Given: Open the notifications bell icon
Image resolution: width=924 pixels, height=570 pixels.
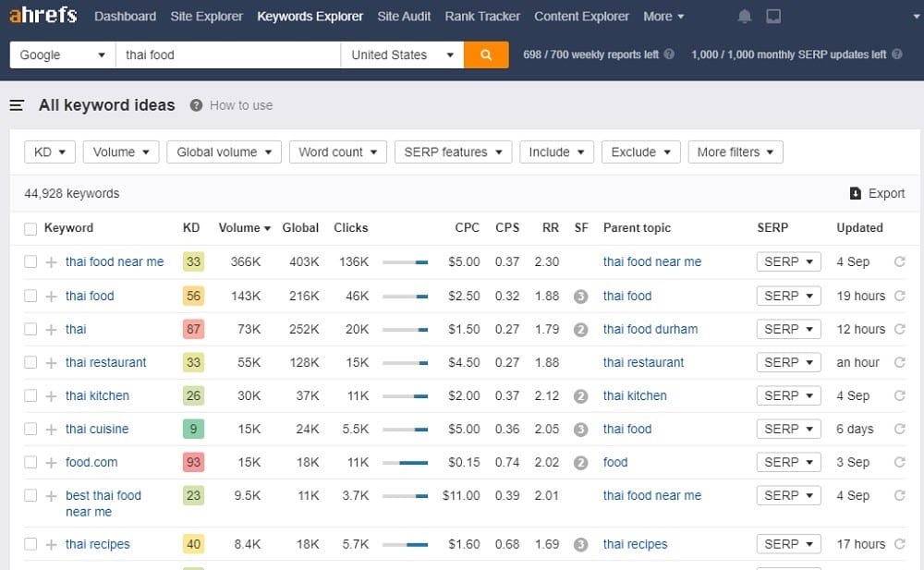Looking at the screenshot, I should coord(745,17).
